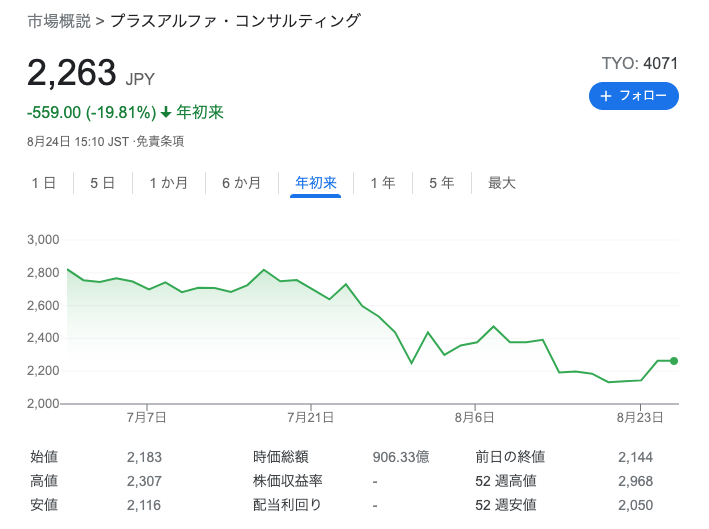Click the TYO: 4071 ticker label
Screen dimensions: 709x529
point(639,63)
